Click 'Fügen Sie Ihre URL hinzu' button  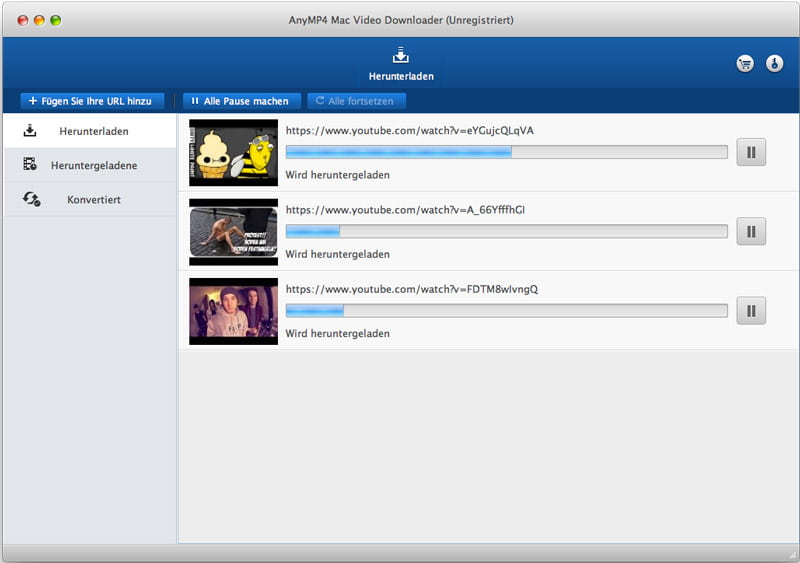(x=92, y=101)
